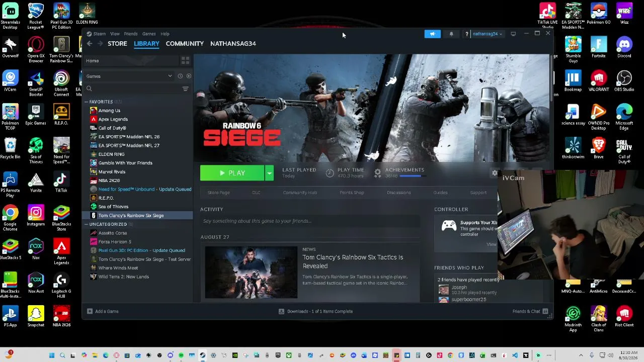Switch to COMMUNITY tab
This screenshot has height=362, width=644.
(x=185, y=44)
